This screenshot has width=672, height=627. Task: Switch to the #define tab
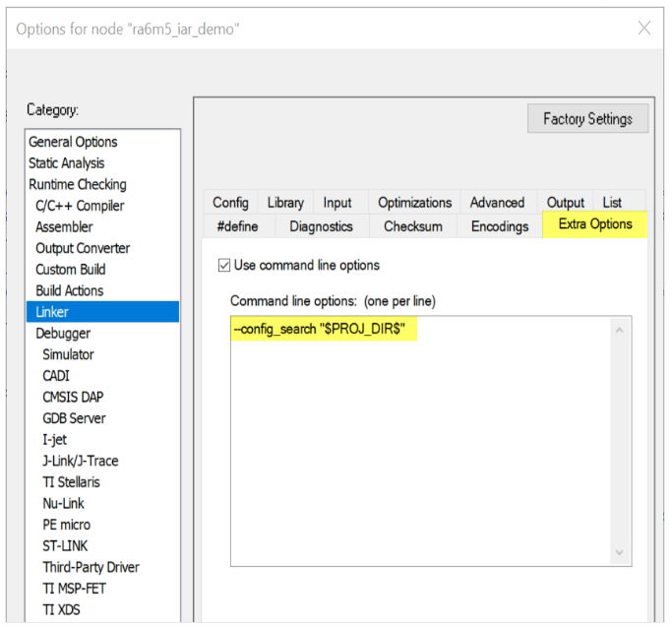(x=237, y=226)
